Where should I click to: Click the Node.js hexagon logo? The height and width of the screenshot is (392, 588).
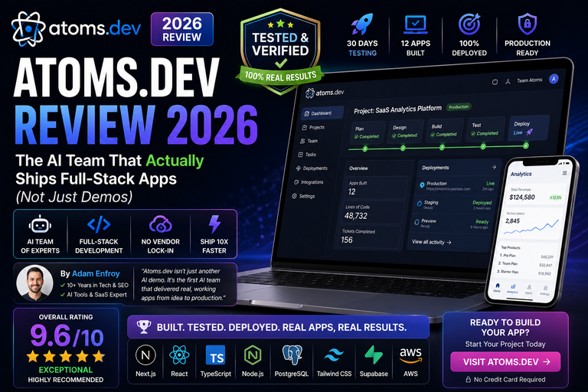[x=253, y=354]
